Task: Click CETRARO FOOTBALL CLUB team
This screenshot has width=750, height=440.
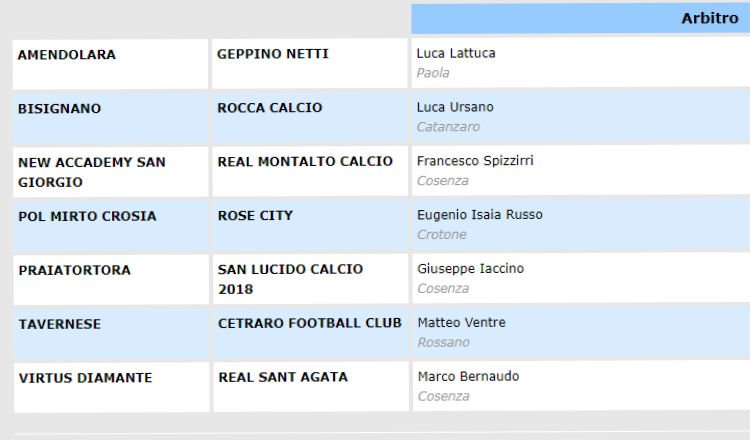Action: (309, 323)
